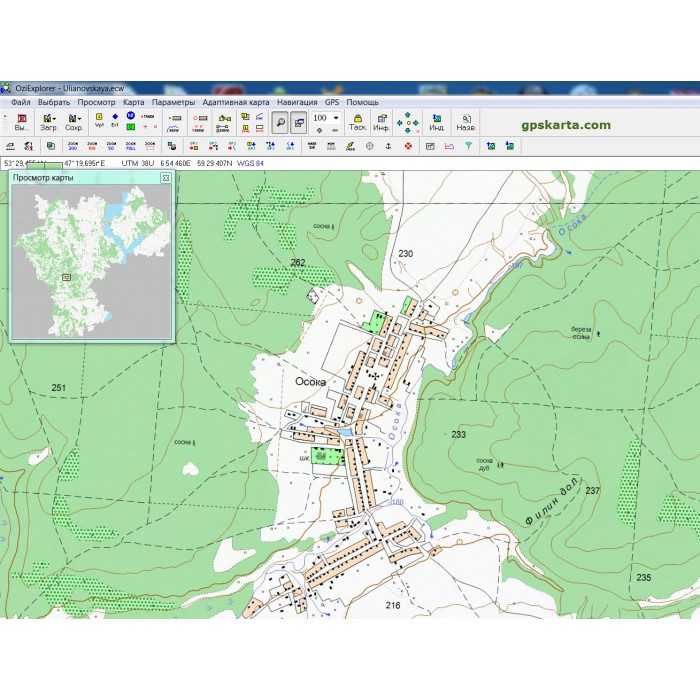Click the red circle X icon
The image size is (700, 700).
click(x=408, y=146)
